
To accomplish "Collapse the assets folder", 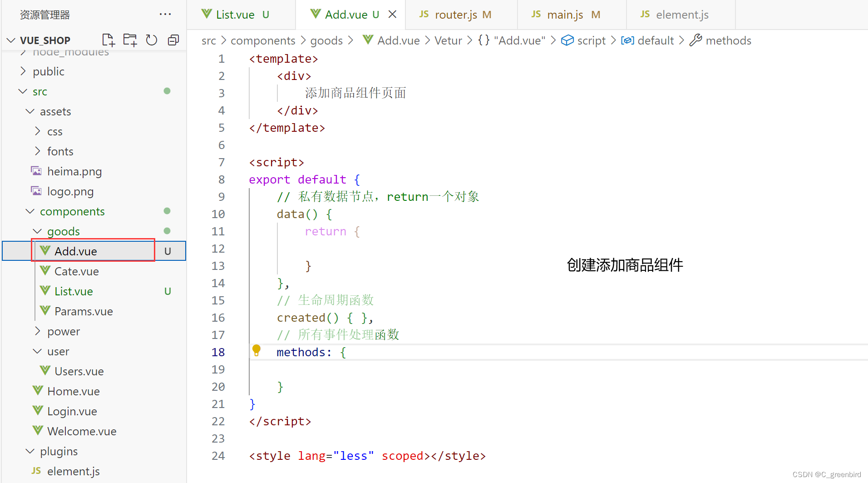I will (x=30, y=111).
